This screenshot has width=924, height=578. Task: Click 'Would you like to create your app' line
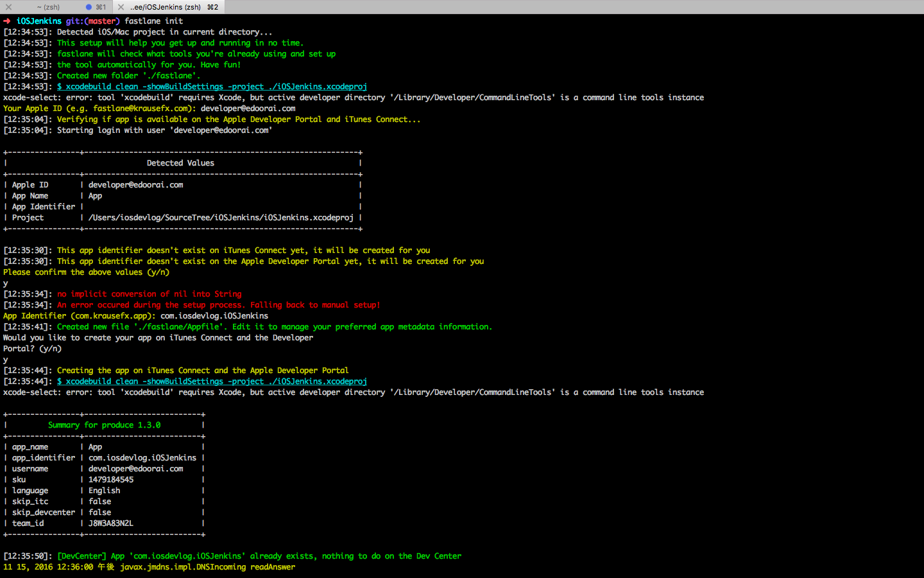[x=158, y=338]
